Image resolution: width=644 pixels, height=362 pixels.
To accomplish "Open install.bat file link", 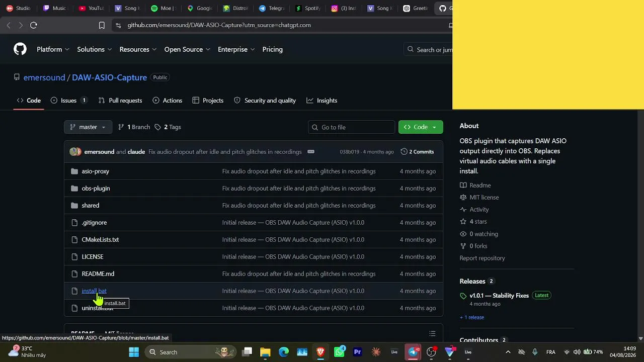I will [x=94, y=291].
